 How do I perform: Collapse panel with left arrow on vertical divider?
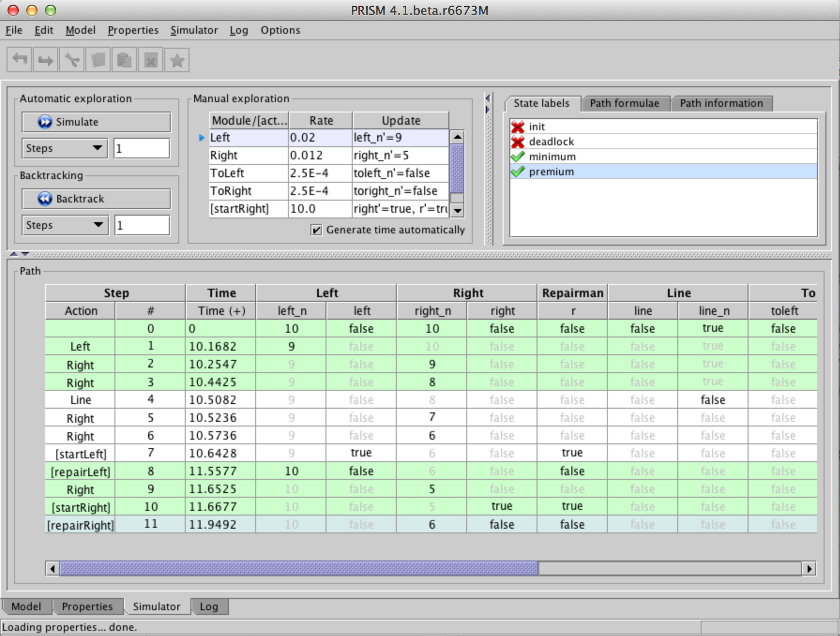point(488,98)
